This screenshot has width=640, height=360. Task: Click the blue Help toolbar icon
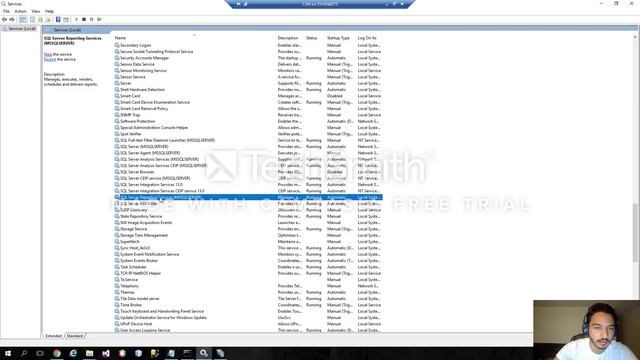[x=58, y=19]
